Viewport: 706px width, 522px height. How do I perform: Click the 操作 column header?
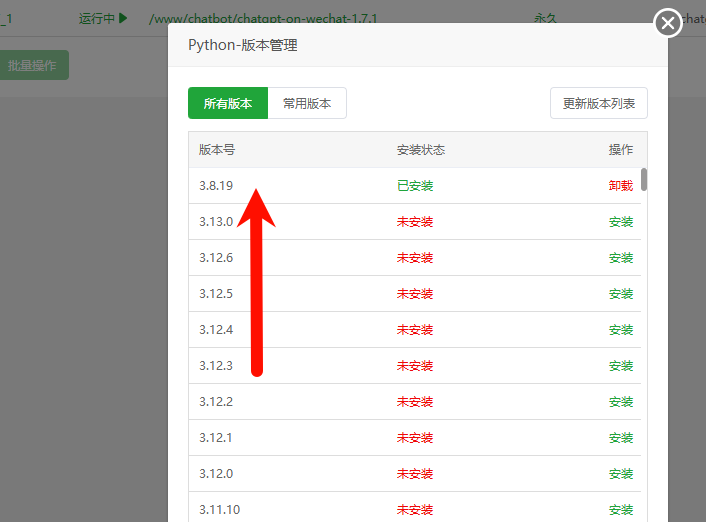(620, 150)
